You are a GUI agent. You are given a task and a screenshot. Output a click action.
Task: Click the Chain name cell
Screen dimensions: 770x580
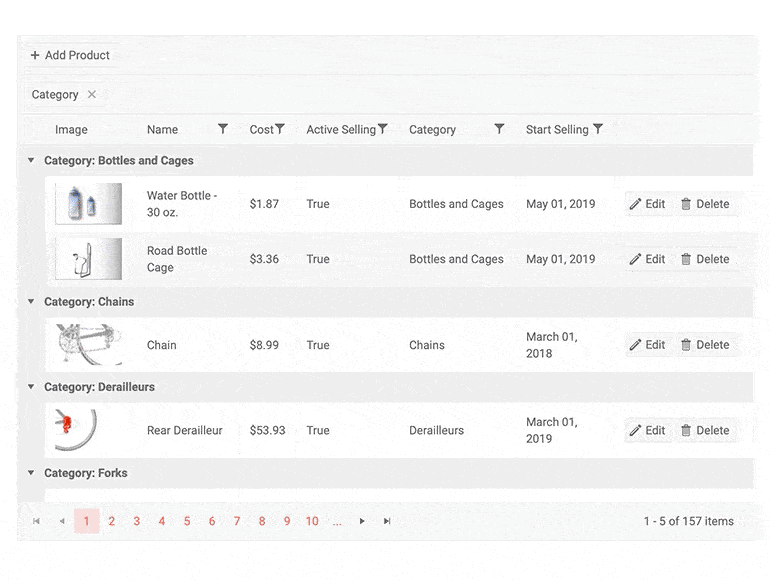click(162, 345)
